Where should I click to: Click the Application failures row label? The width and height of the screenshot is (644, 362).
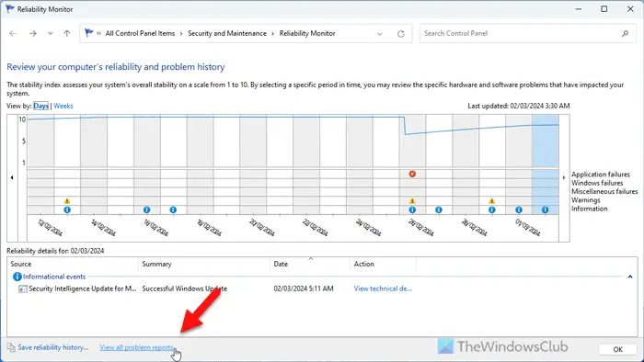point(601,175)
